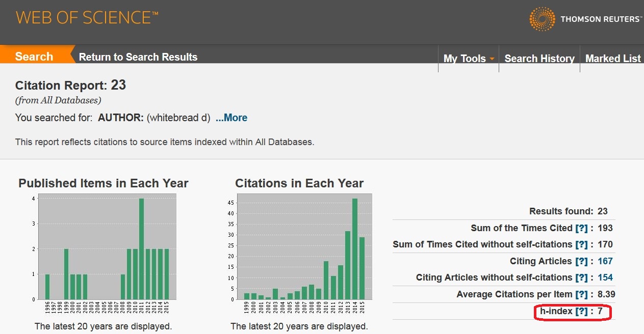Open Search History
The height and width of the screenshot is (334, 644).
pos(539,59)
